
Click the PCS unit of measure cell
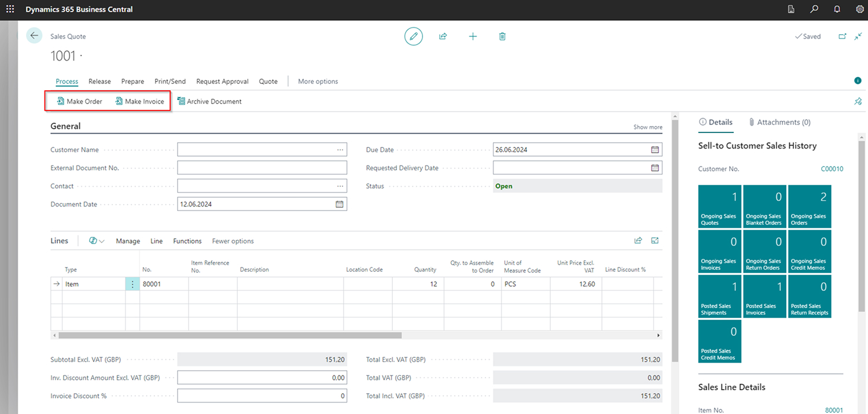[x=525, y=284]
